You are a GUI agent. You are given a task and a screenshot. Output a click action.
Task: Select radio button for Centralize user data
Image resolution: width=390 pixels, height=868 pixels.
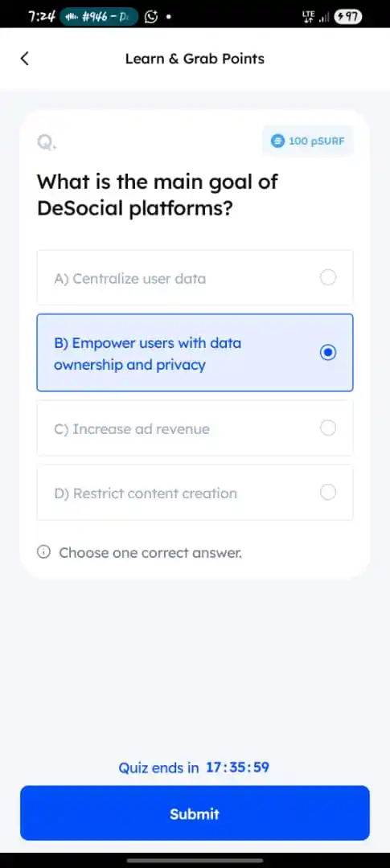(x=328, y=277)
